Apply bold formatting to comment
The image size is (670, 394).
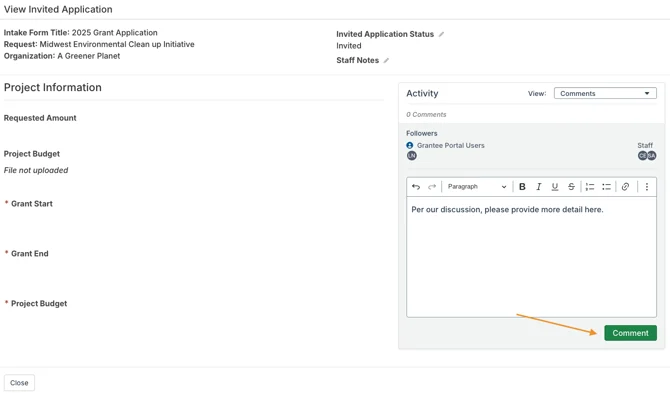pyautogui.click(x=522, y=187)
